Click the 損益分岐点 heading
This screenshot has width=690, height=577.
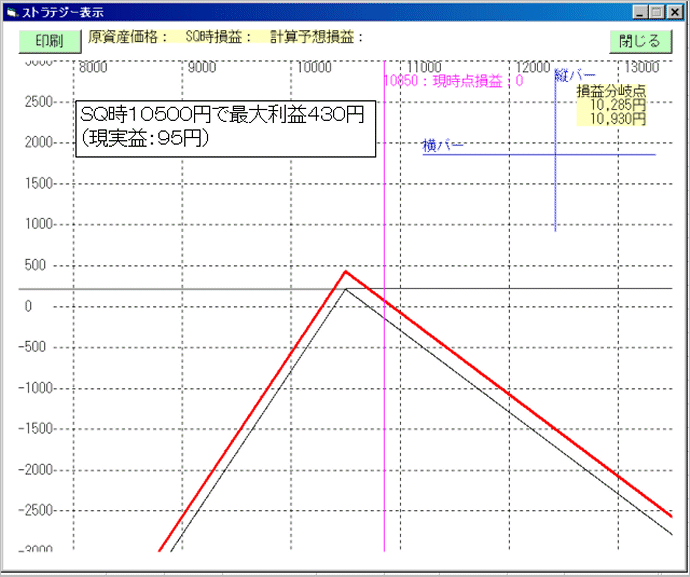pyautogui.click(x=611, y=91)
